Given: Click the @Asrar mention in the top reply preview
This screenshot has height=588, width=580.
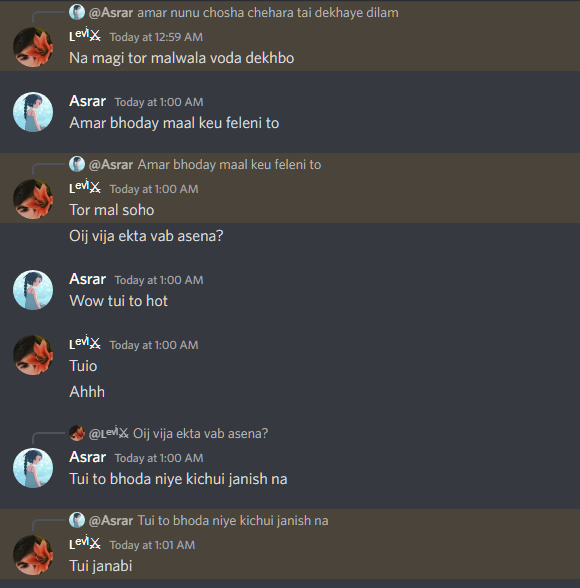Looking at the screenshot, I should [x=111, y=13].
